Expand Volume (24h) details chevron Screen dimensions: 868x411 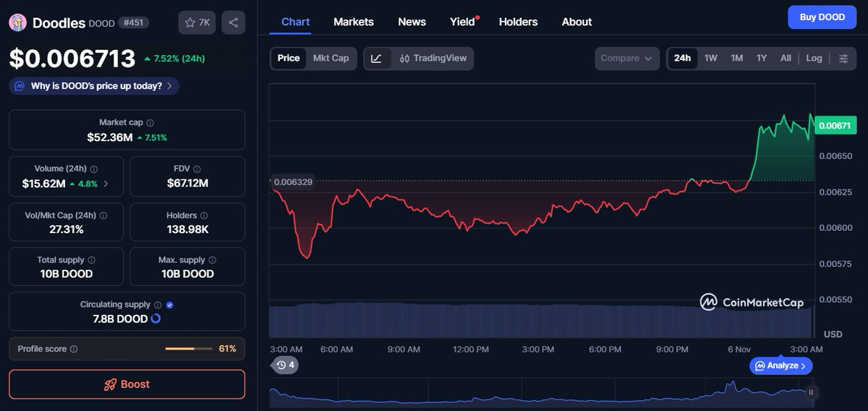click(x=106, y=184)
